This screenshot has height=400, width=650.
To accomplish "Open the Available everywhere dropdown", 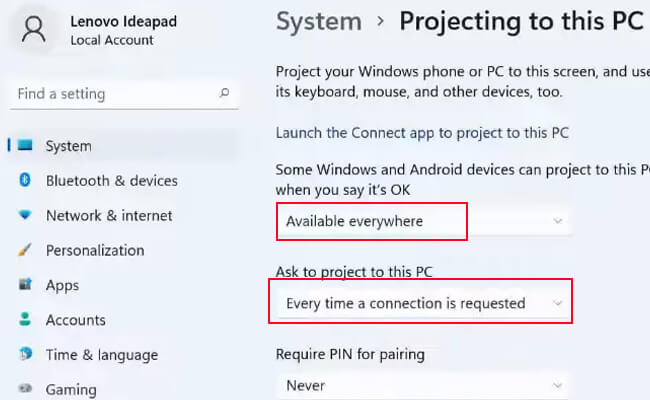I will pyautogui.click(x=423, y=221).
